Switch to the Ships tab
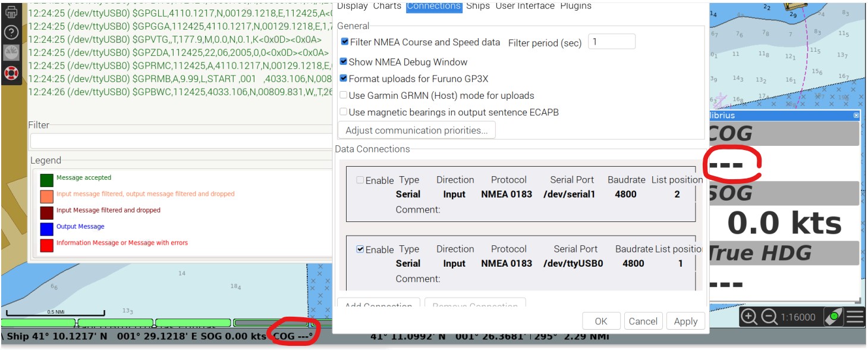This screenshot has width=868, height=350. (x=478, y=6)
